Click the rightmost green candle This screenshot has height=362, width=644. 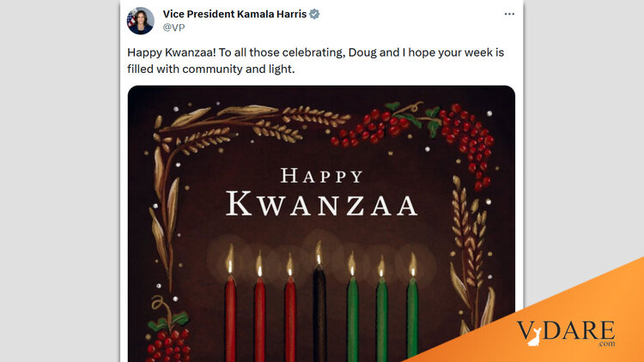(x=412, y=317)
